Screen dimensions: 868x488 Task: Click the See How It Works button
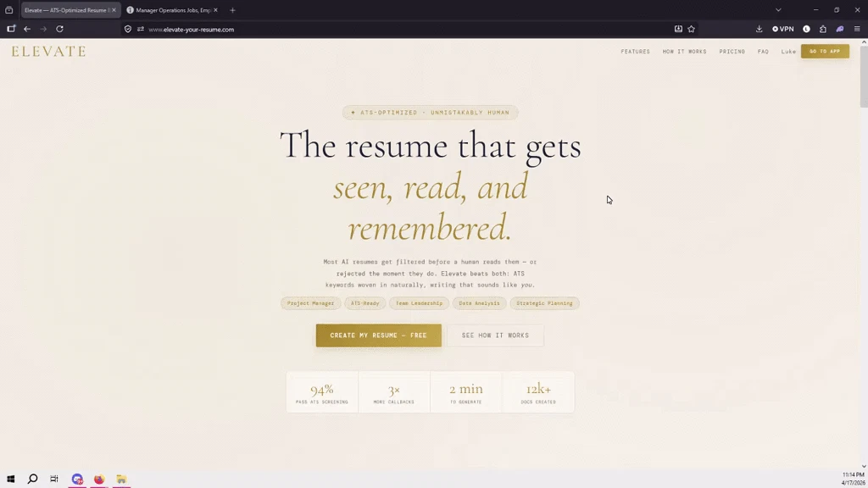pyautogui.click(x=495, y=335)
